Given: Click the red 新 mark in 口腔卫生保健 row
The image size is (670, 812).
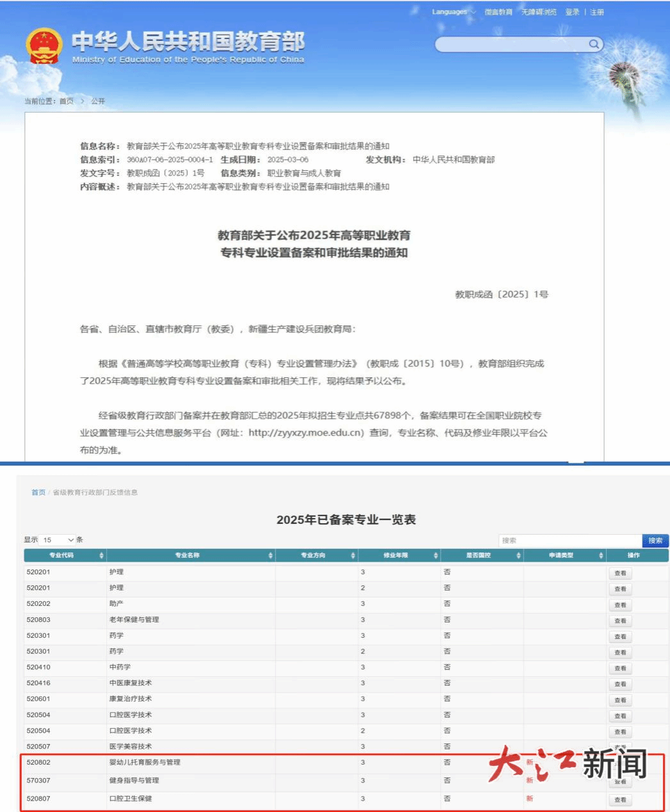Looking at the screenshot, I should pos(530,798).
